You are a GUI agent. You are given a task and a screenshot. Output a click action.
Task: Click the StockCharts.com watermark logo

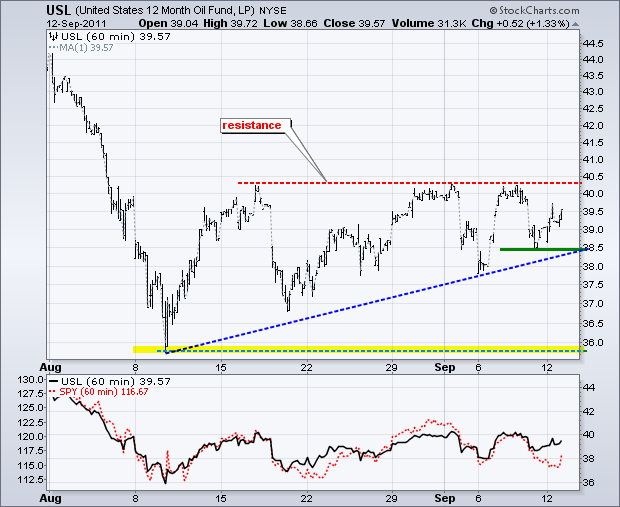coord(534,10)
